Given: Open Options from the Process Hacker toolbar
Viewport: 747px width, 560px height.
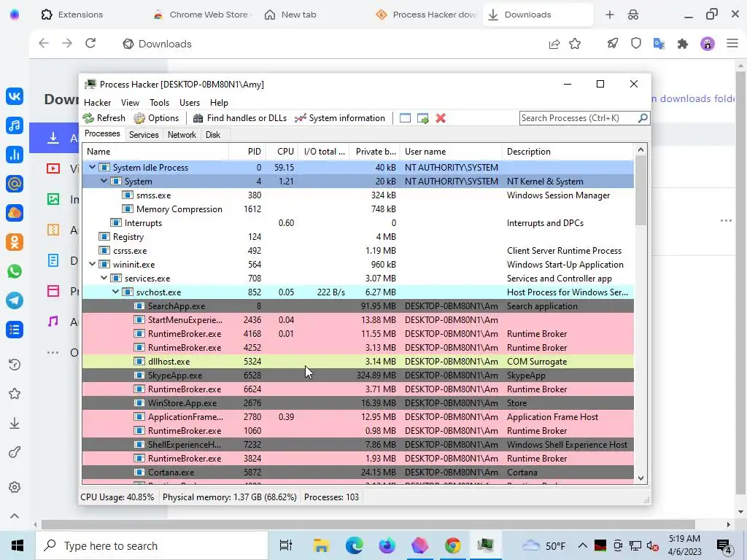Looking at the screenshot, I should [x=156, y=118].
